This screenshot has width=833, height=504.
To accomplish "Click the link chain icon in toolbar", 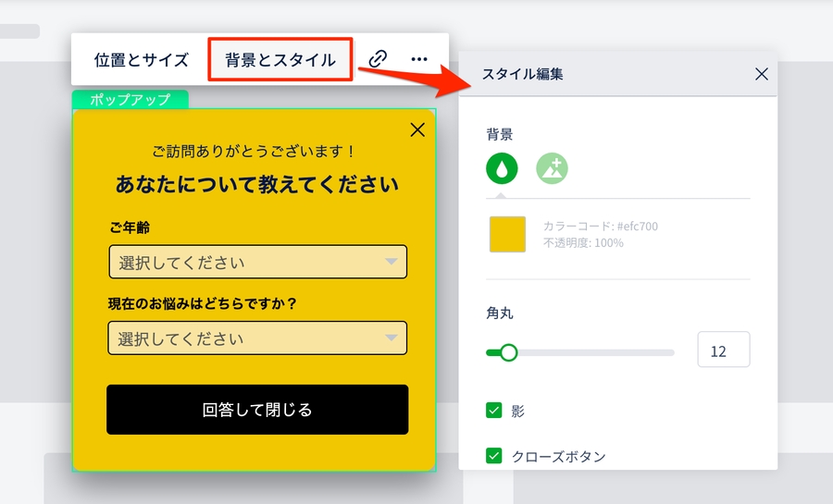I will coord(378,59).
